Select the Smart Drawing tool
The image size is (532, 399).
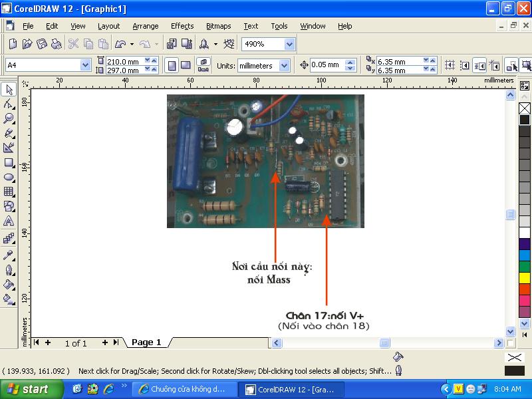[x=9, y=148]
